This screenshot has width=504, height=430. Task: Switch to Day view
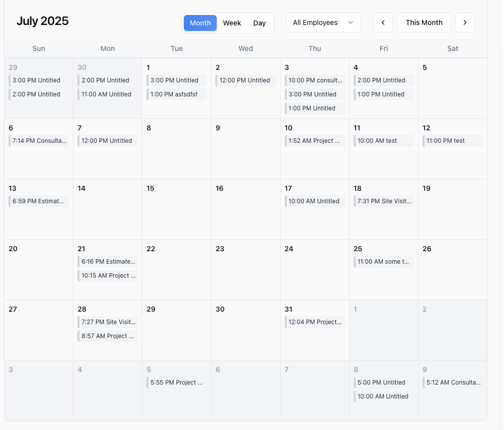click(259, 23)
